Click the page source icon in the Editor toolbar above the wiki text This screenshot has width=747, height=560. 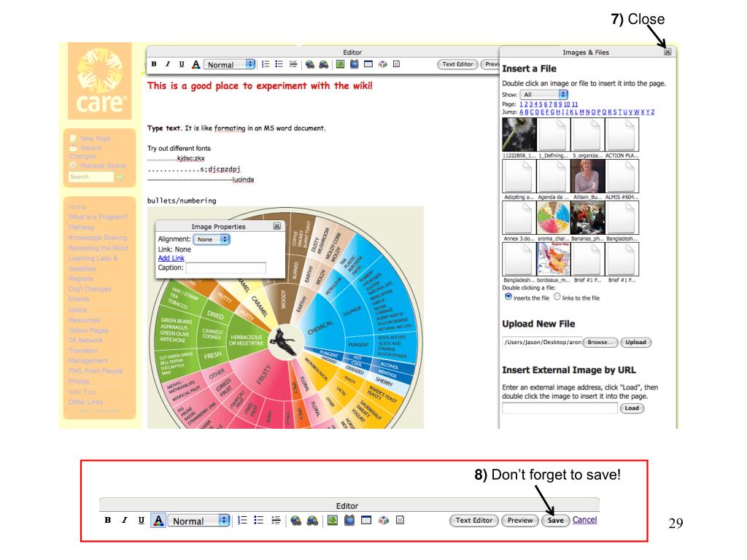[396, 64]
